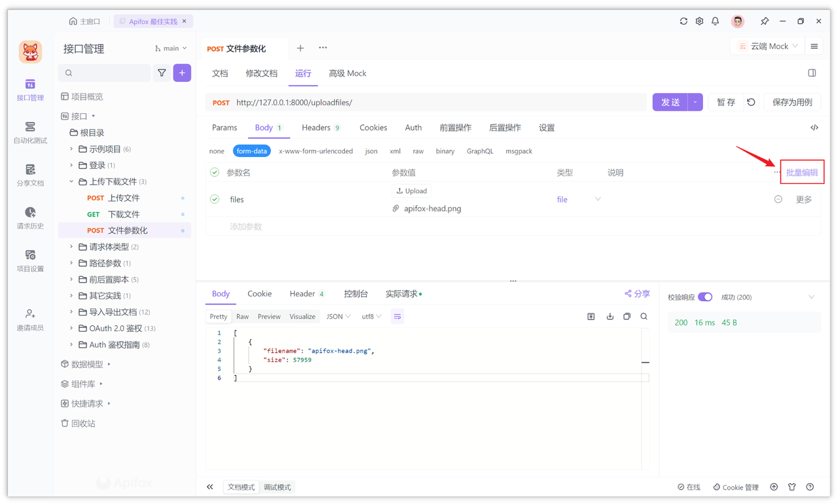Toggle word wrap icon in response
The height and width of the screenshot is (504, 838).
point(397,316)
